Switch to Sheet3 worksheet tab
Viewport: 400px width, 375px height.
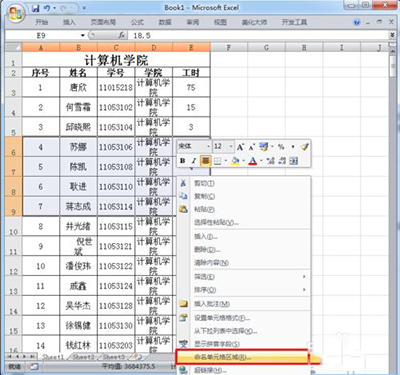tap(114, 357)
